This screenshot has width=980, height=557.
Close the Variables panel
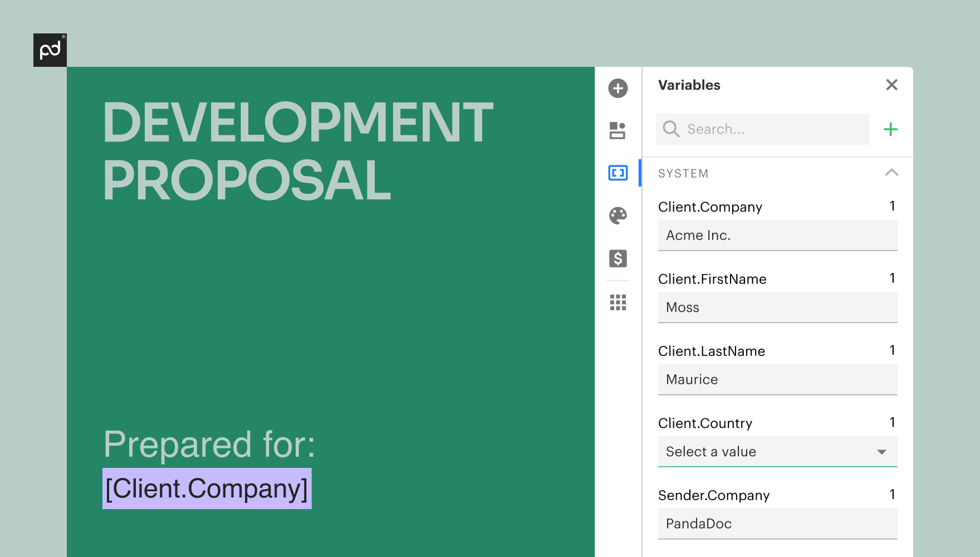(x=891, y=85)
